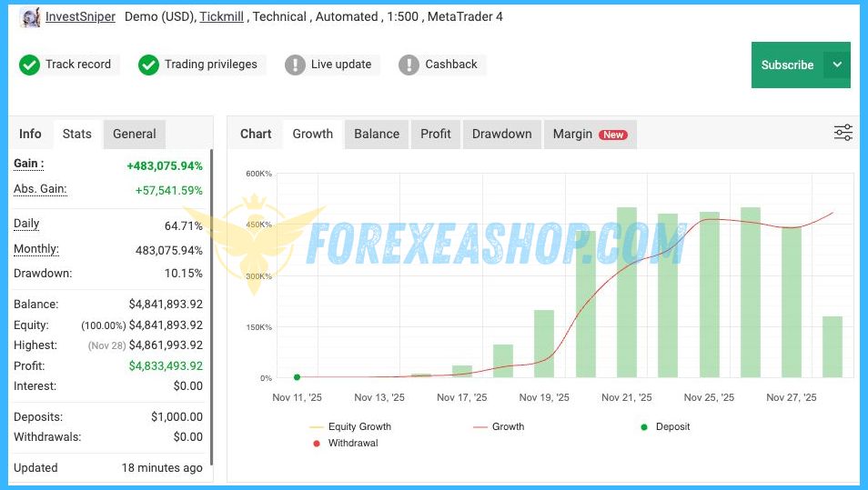Screen dimensions: 868x490
Task: Click the 10.15% drawdown value
Action: click(x=183, y=274)
